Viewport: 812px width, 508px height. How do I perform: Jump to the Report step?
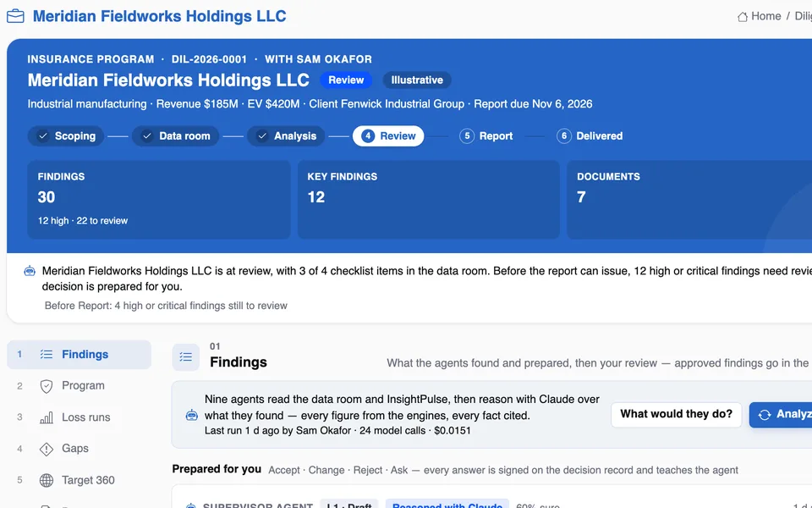(x=486, y=135)
